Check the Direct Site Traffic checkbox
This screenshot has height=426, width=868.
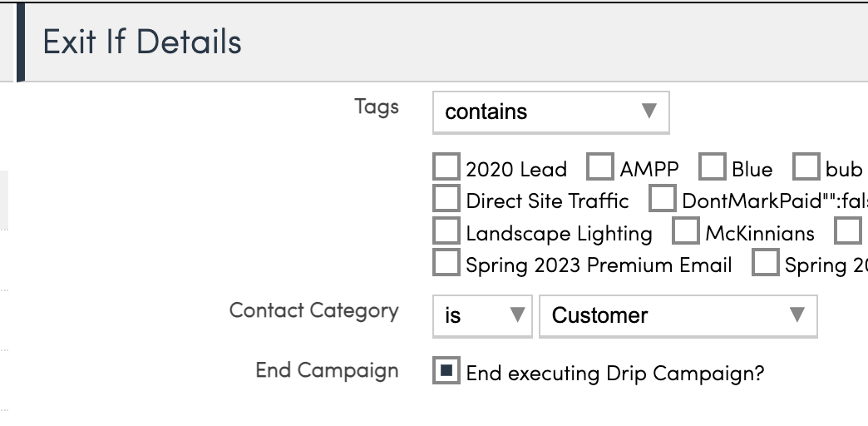446,200
